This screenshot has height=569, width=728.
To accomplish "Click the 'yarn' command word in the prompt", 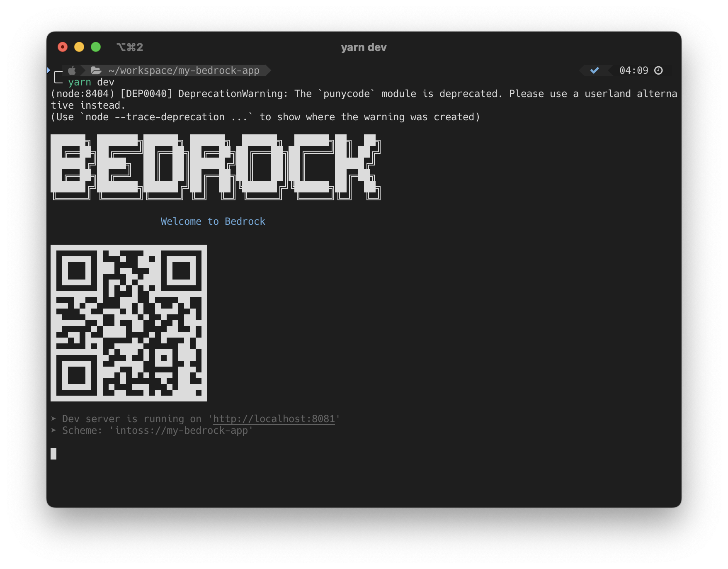I will click(x=80, y=82).
